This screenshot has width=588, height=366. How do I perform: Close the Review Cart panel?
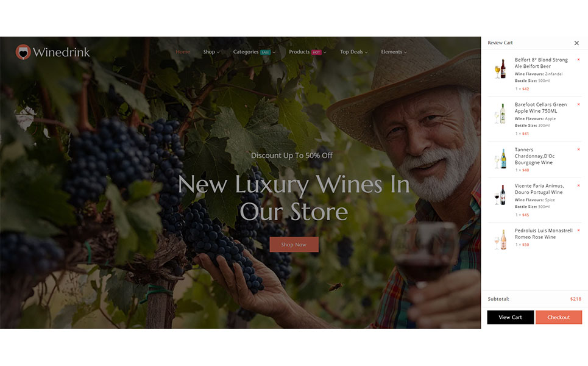pos(576,43)
